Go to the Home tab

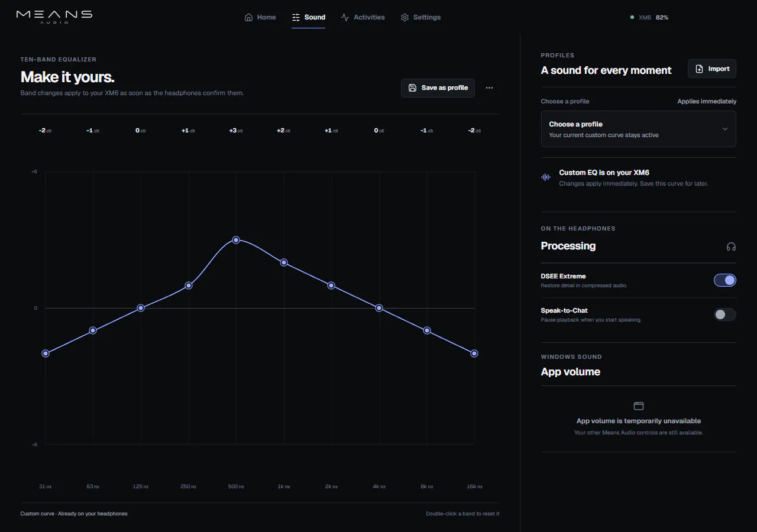tap(260, 18)
